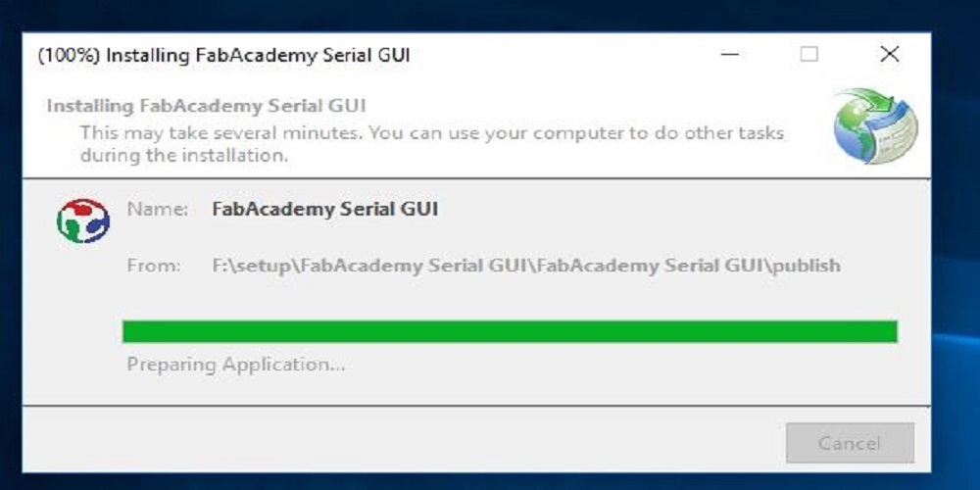
Task: Minimize the installer window
Action: [x=729, y=54]
